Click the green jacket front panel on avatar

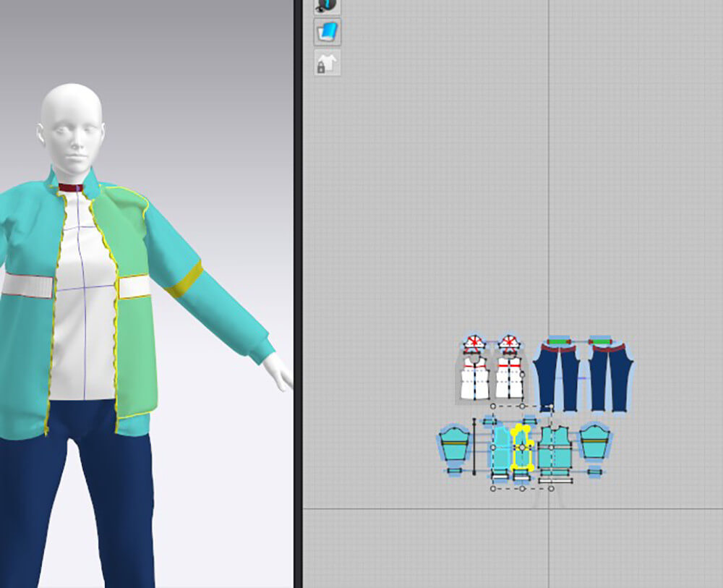[134, 325]
